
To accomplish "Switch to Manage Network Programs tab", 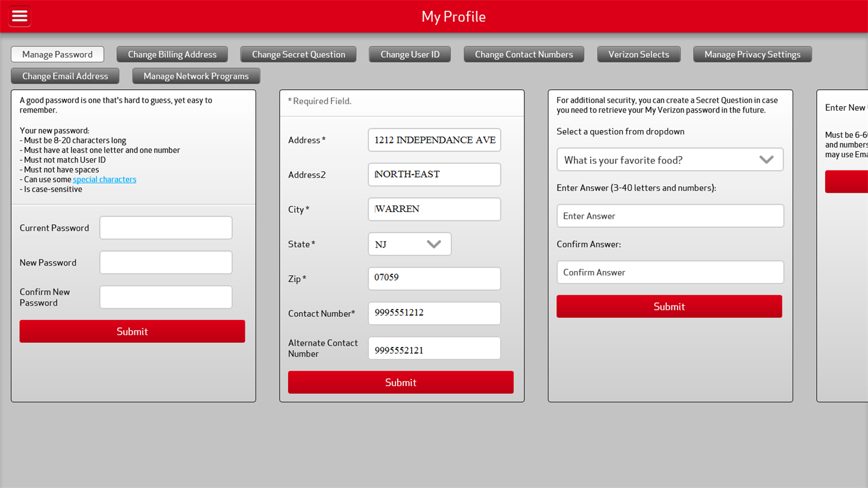I will coord(196,76).
